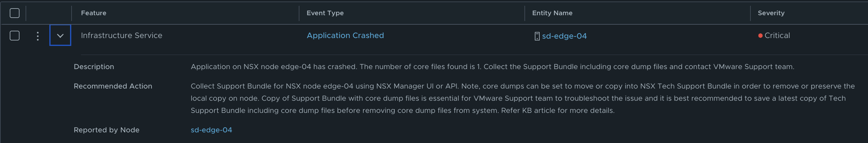Click the red Critical severity dot

(760, 36)
